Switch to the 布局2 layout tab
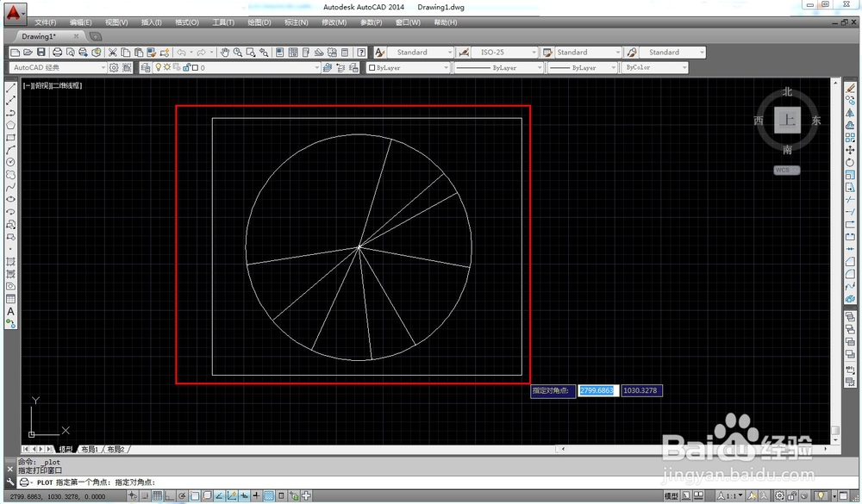862x504 pixels. (116, 449)
